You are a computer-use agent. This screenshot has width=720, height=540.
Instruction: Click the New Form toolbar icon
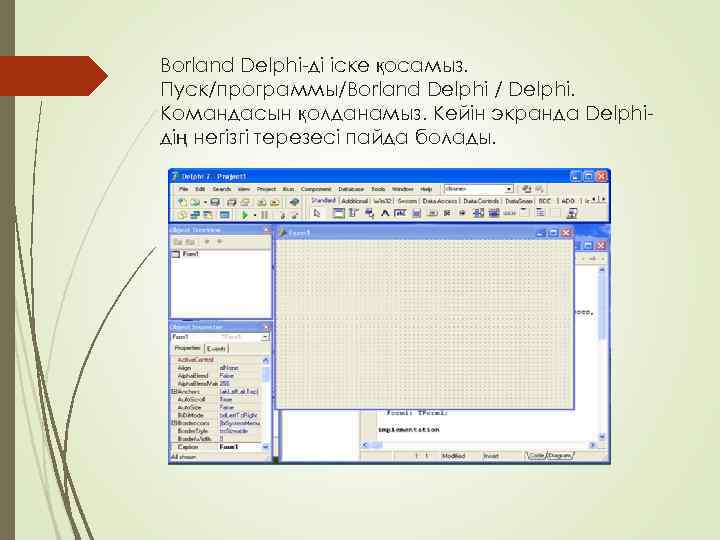225,214
